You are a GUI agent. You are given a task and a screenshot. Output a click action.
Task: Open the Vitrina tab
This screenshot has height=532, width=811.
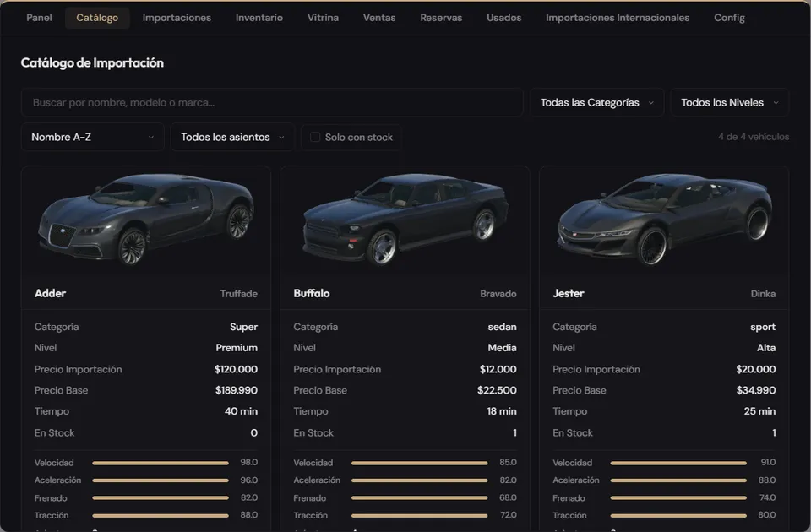click(x=323, y=18)
